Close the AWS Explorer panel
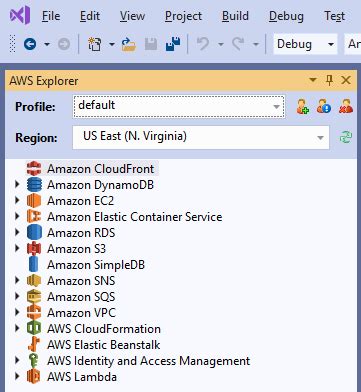 pyautogui.click(x=346, y=80)
